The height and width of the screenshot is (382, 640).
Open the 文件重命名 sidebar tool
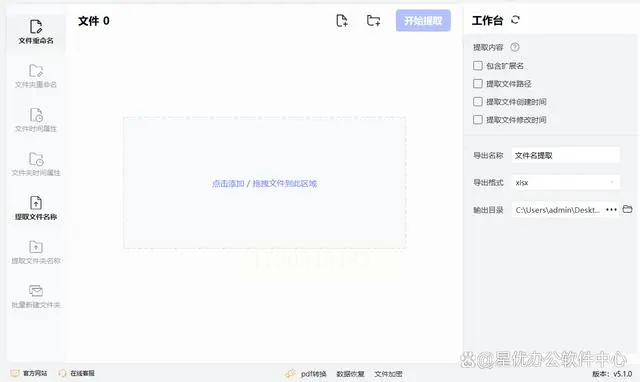(36, 32)
